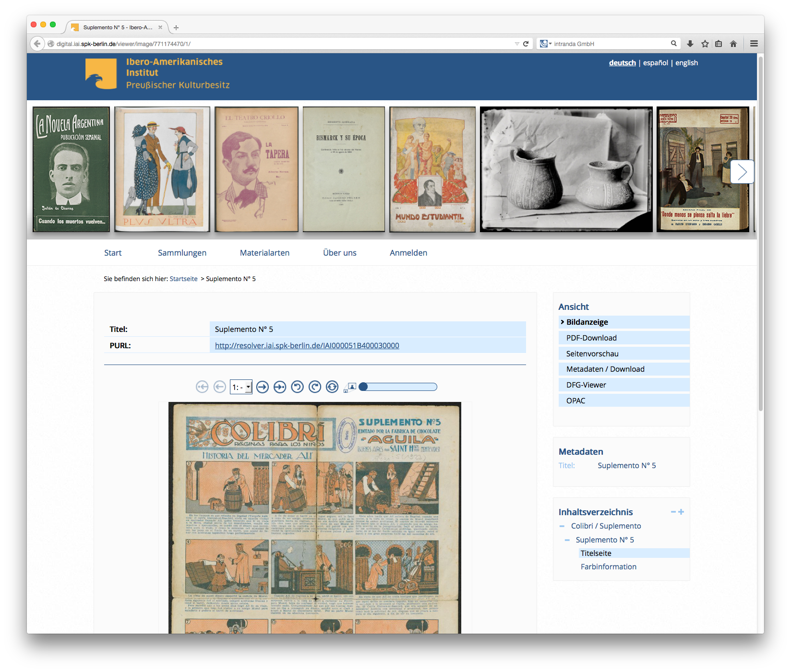Bookmark this page star icon
The image size is (791, 672).
(x=705, y=44)
